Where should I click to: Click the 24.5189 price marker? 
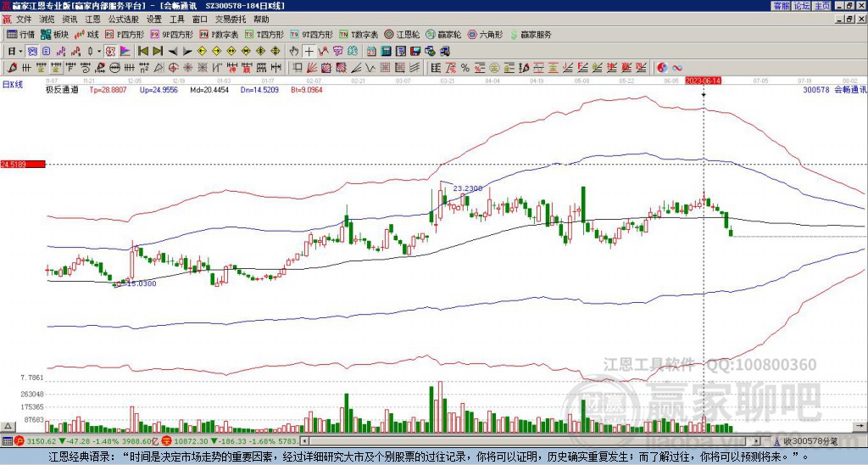point(22,164)
